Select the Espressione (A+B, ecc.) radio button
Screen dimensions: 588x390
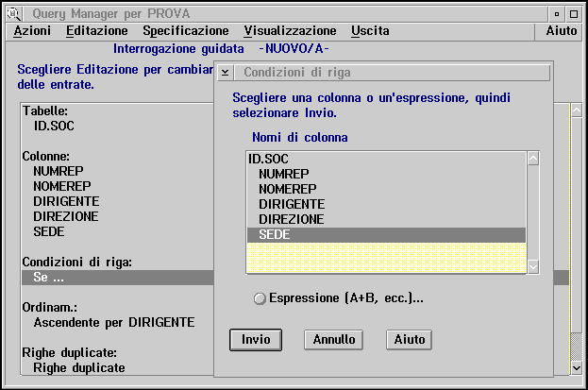tap(260, 298)
